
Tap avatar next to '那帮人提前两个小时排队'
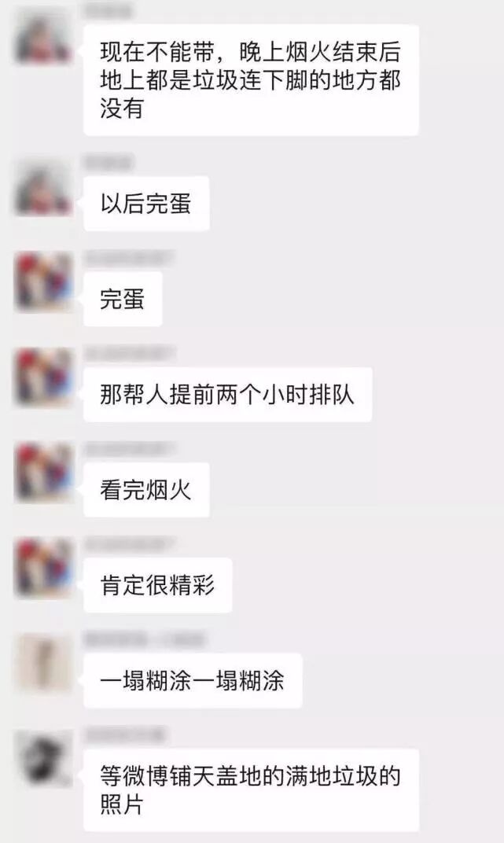point(43,377)
